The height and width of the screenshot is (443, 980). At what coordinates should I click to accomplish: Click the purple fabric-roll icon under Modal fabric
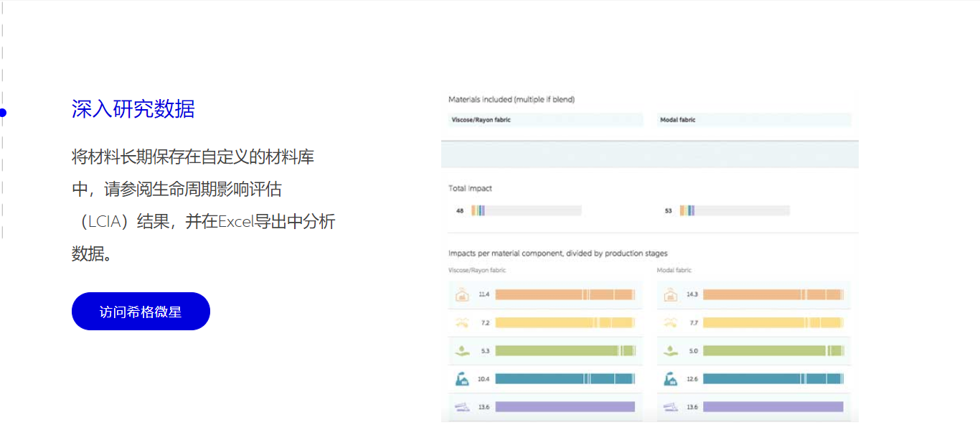(x=670, y=407)
